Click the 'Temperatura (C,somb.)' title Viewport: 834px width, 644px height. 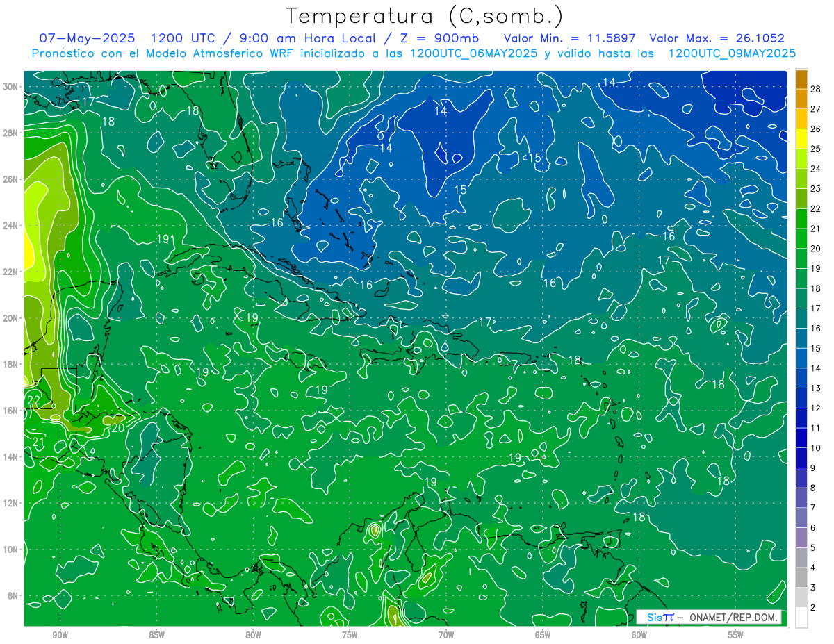tap(425, 16)
